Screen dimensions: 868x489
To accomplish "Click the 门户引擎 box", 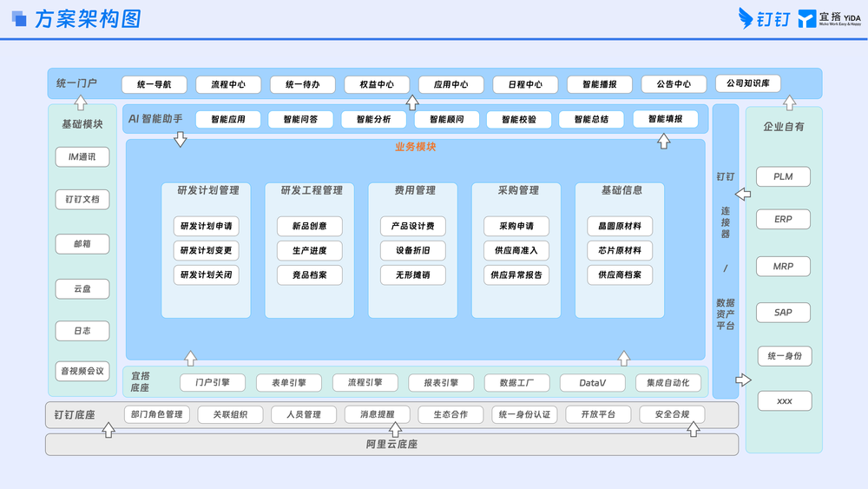I will click(x=213, y=383).
